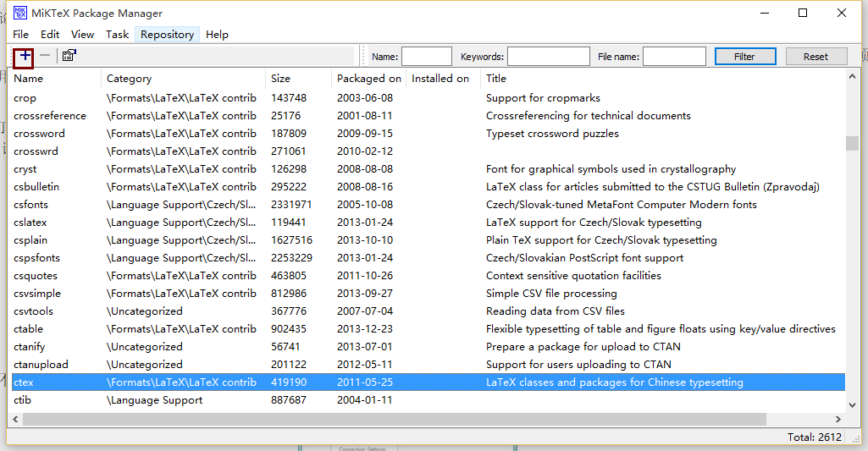Select the ctex package row
The width and height of the screenshot is (868, 451).
(428, 382)
